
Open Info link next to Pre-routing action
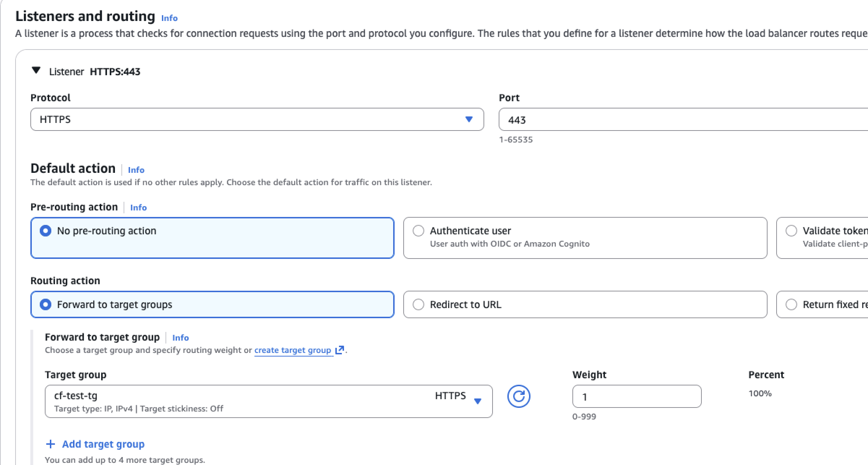coord(138,207)
